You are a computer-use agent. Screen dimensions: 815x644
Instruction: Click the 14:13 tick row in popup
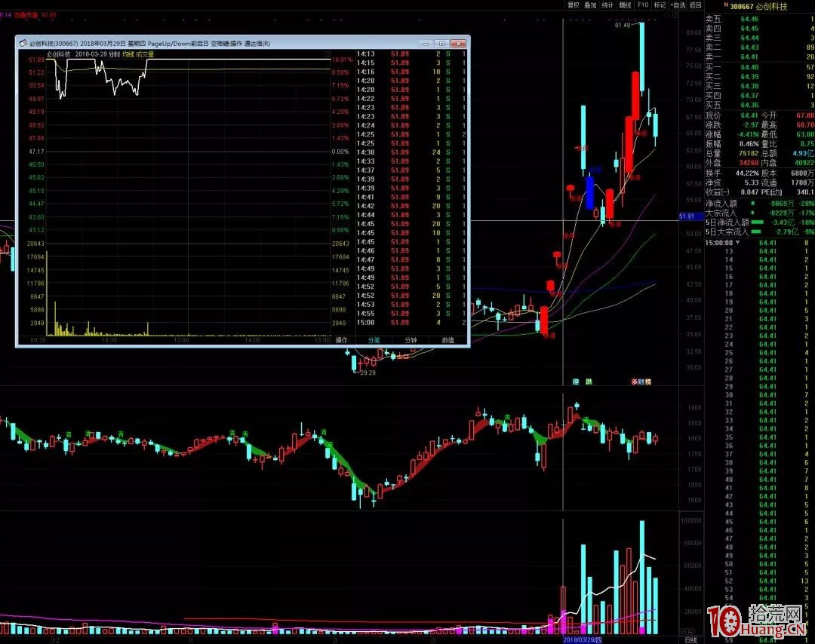411,54
